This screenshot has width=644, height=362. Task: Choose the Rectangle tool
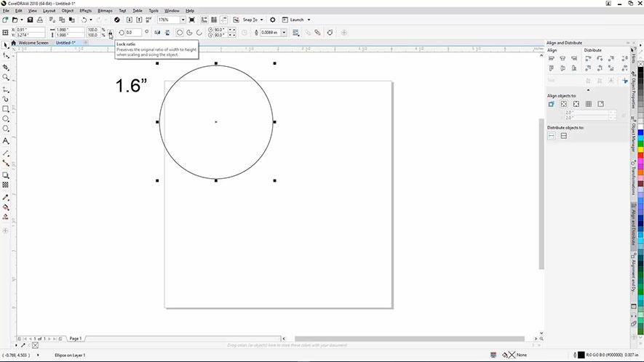[x=6, y=108]
